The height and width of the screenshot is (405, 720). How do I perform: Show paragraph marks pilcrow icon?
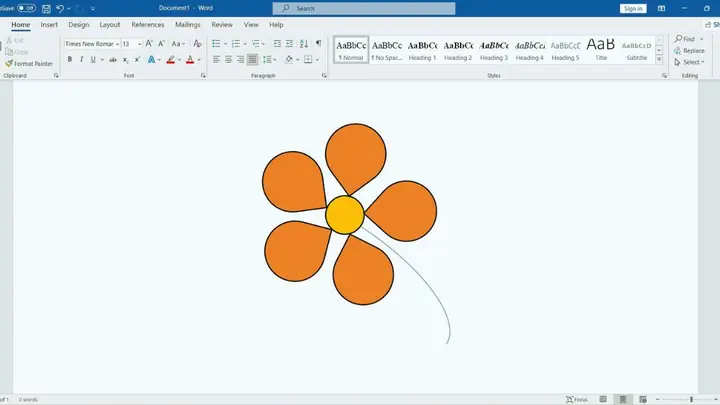click(x=318, y=44)
